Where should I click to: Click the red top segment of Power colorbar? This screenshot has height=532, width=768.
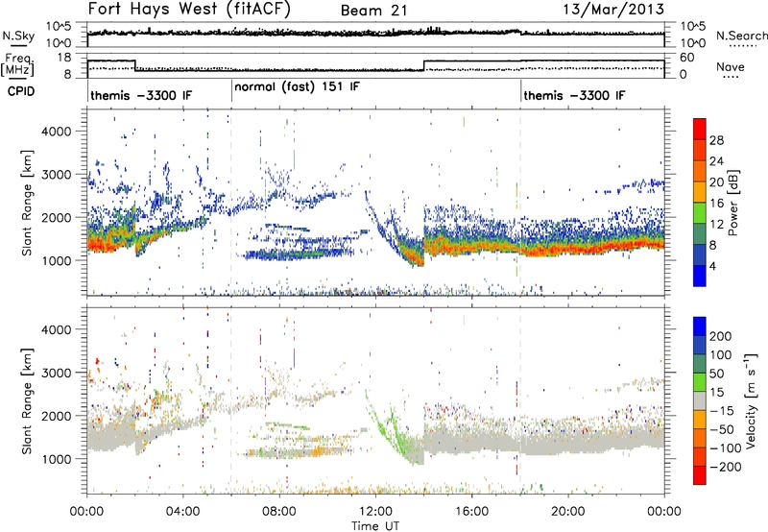click(700, 129)
